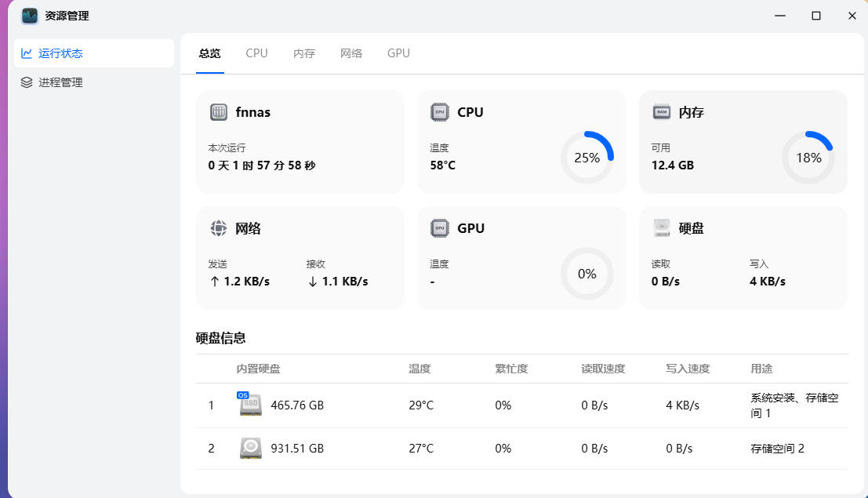Click the available memory value 12.4 GB
The height and width of the screenshot is (498, 868).
(673, 165)
